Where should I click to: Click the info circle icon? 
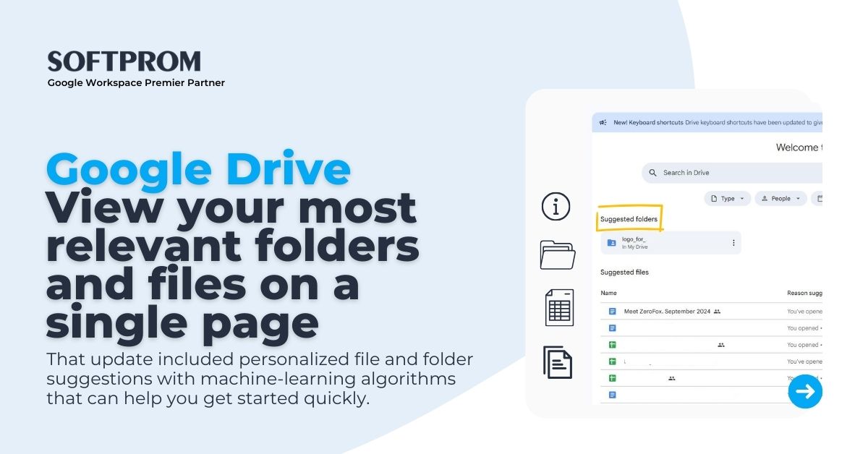(x=556, y=206)
